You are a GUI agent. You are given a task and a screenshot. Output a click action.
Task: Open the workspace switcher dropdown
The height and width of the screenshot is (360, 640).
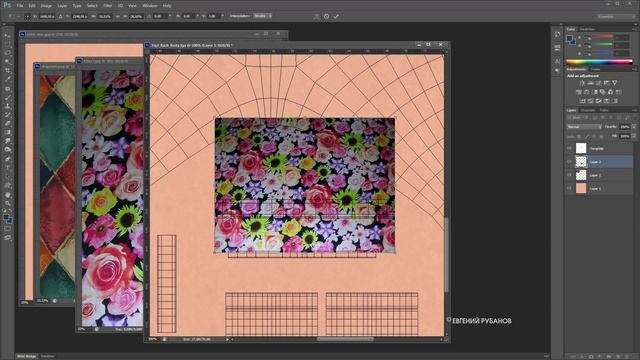click(x=616, y=16)
